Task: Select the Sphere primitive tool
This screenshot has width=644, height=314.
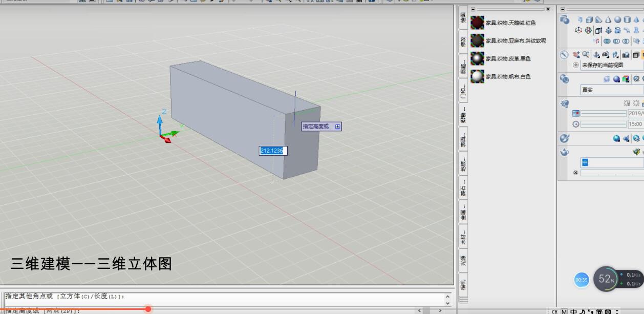Action: [x=617, y=20]
